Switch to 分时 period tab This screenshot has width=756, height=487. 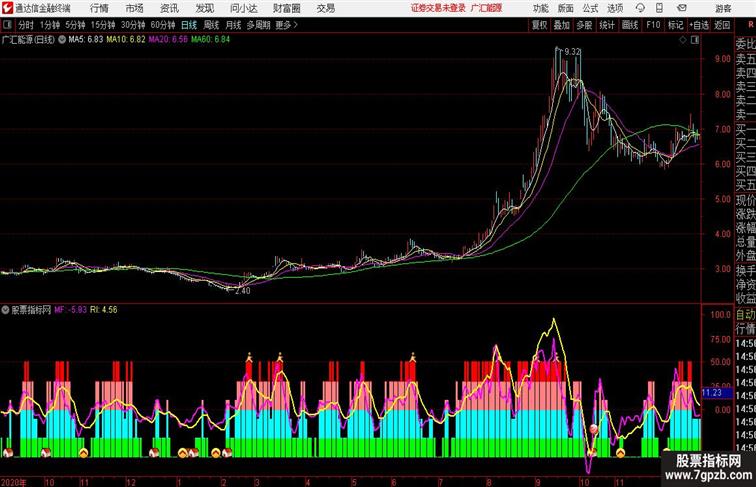click(26, 25)
